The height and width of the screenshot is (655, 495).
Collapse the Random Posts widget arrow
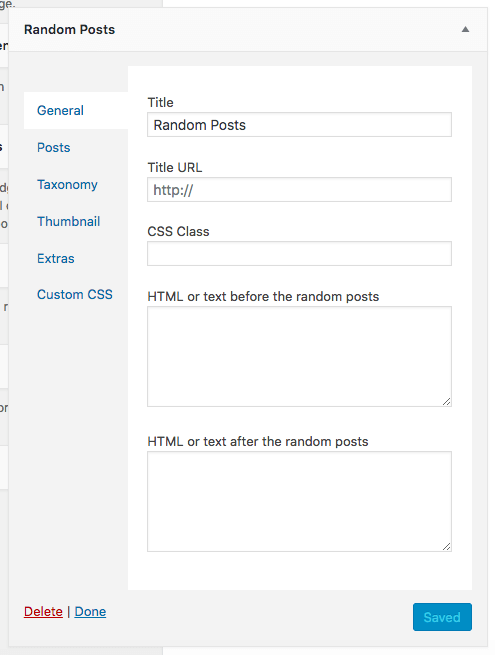[465, 29]
